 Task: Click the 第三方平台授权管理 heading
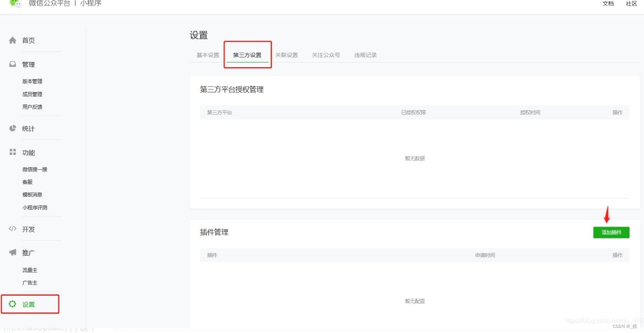[x=232, y=90]
